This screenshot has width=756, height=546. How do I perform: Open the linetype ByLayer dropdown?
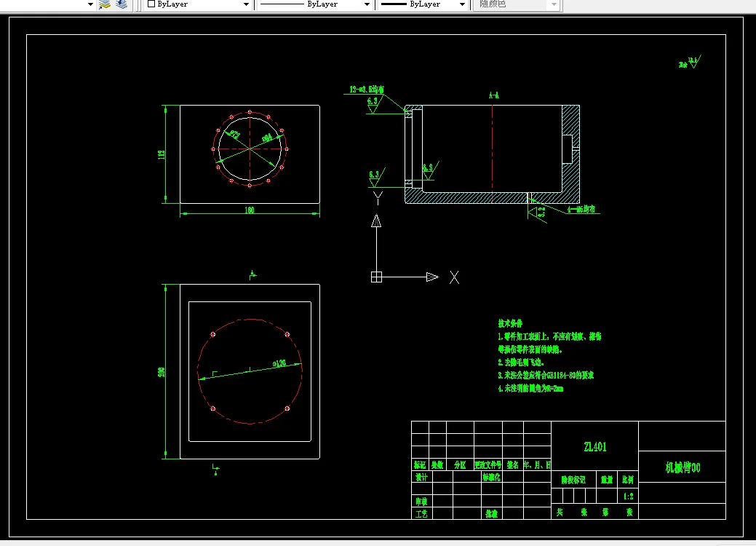pos(367,4)
